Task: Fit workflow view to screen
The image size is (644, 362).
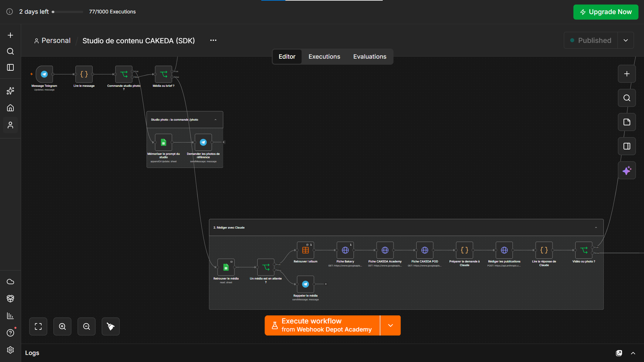Action: pos(38,327)
